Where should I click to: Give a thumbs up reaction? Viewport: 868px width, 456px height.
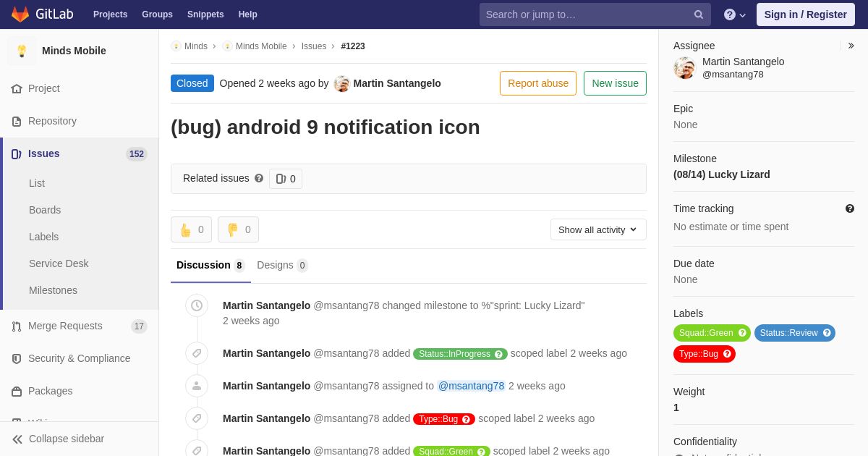pyautogui.click(x=191, y=229)
